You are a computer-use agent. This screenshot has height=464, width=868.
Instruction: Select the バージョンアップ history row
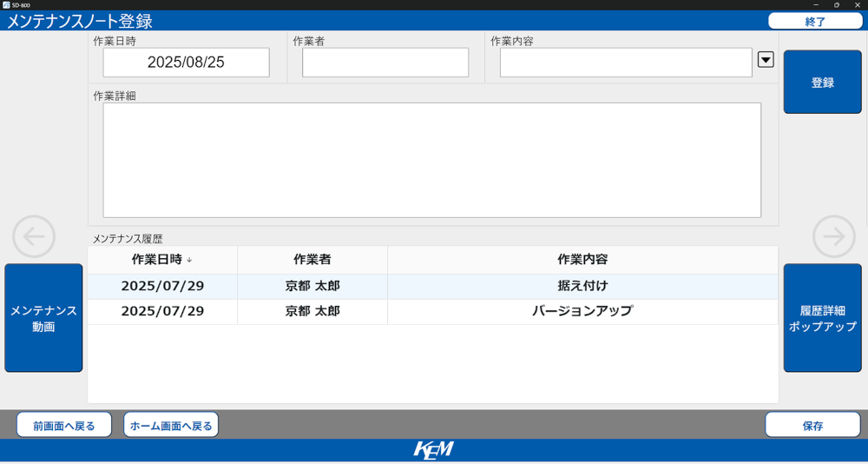click(432, 311)
